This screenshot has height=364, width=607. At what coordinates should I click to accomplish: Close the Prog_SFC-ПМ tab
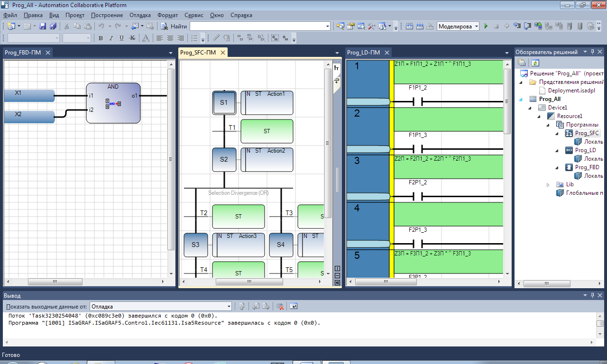pos(222,53)
